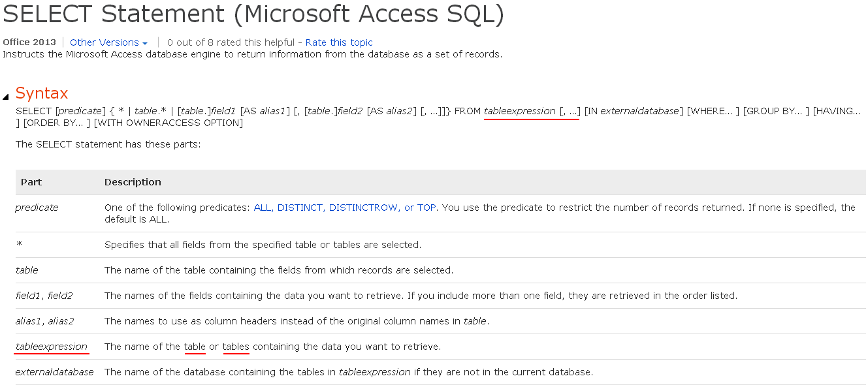Click the table part name in parts list
This screenshot has height=389, width=868.
coord(27,270)
